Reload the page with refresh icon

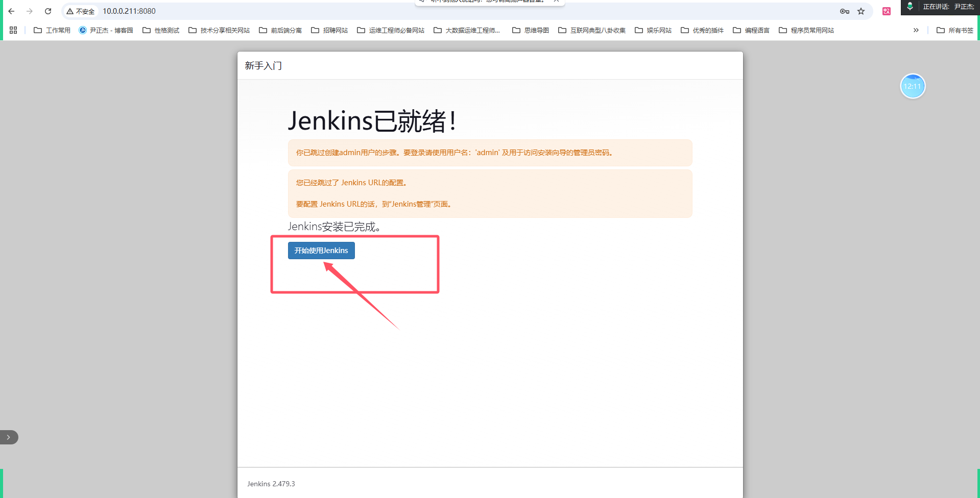tap(48, 11)
